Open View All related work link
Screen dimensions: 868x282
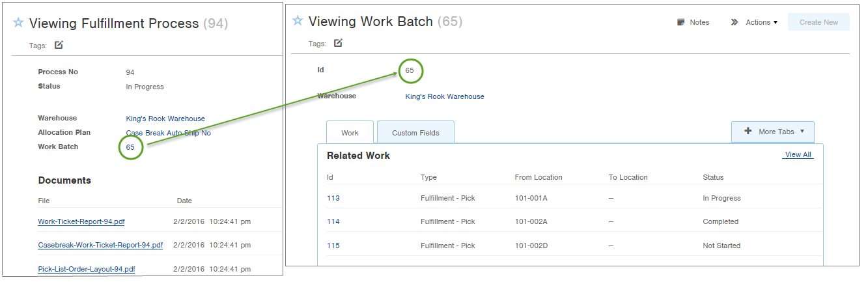798,154
